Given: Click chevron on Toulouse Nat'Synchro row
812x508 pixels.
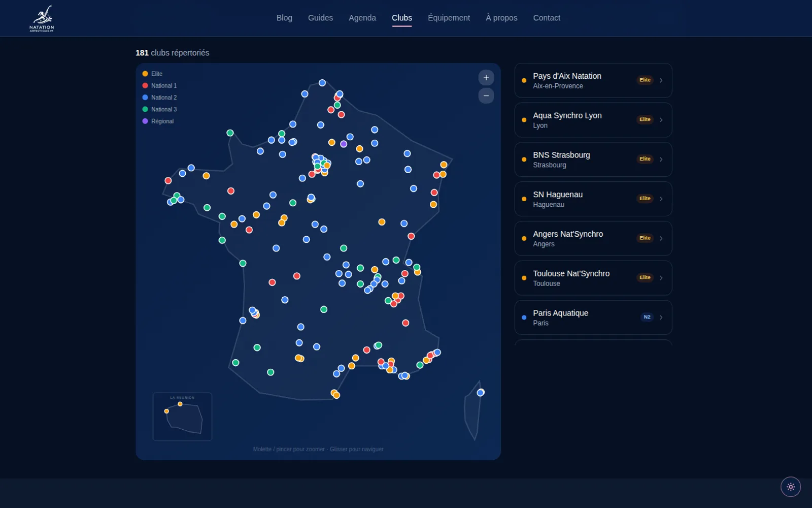Looking at the screenshot, I should click(661, 278).
